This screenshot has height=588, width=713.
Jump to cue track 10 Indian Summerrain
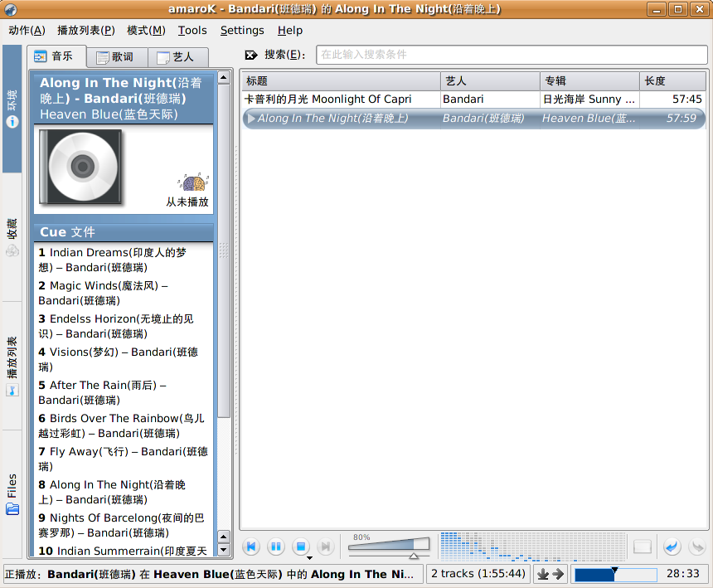(123, 551)
